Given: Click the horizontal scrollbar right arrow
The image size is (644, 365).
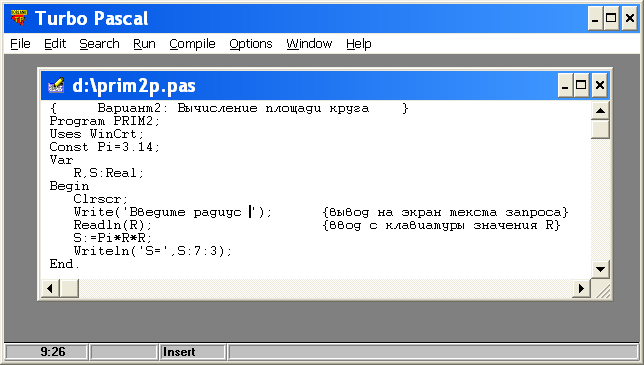Looking at the screenshot, I should coord(581,288).
